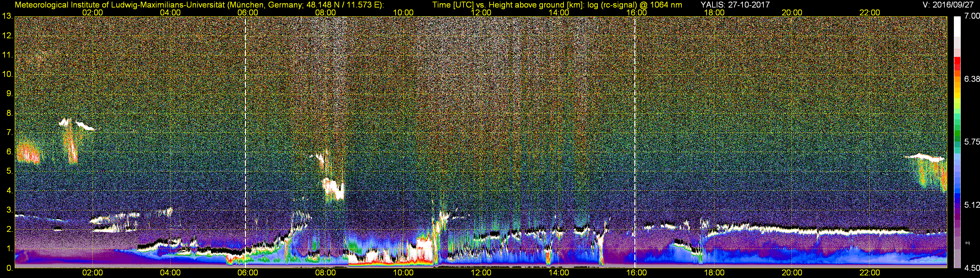Click the 5. km height axis label
Screen dimensions: 980x278
pos(9,171)
